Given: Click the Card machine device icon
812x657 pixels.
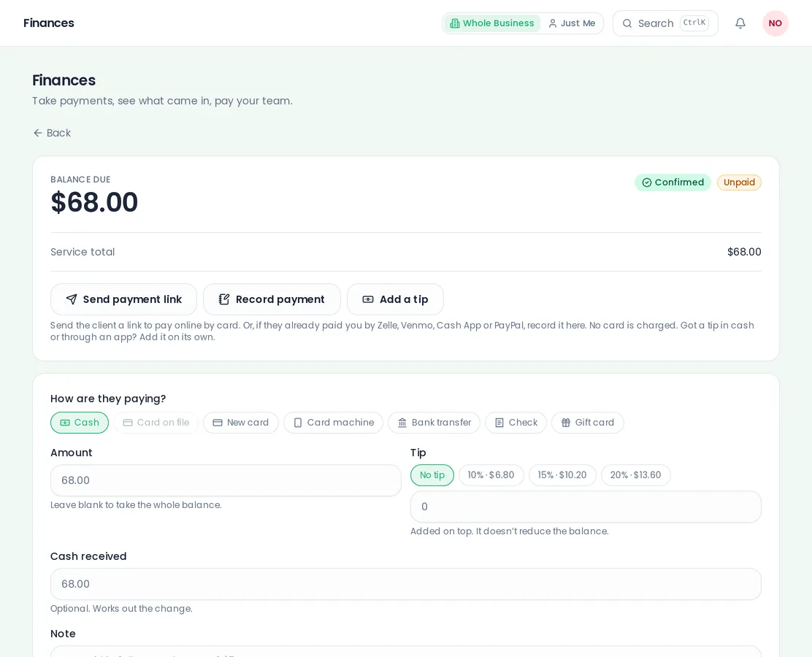Looking at the screenshot, I should tap(298, 423).
